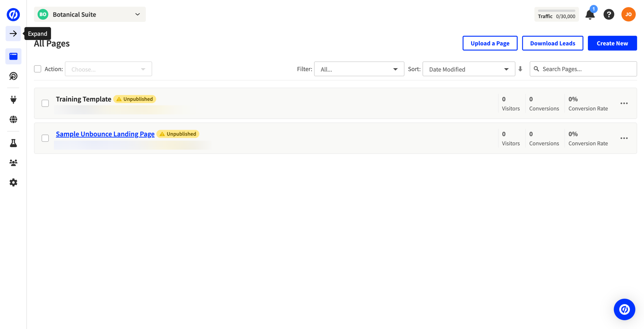Click the Unbounce logo at top left

(x=13, y=14)
